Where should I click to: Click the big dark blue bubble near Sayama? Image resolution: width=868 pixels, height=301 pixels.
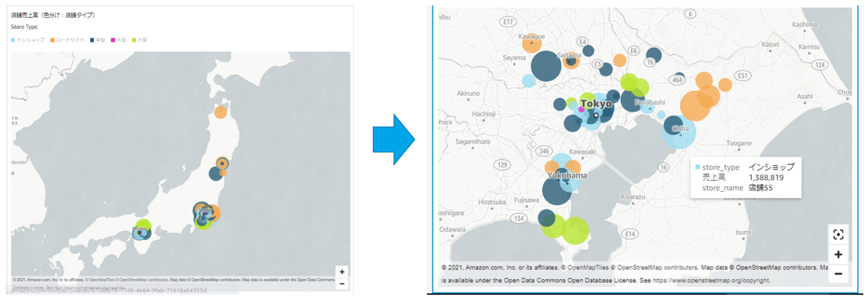coord(545,66)
